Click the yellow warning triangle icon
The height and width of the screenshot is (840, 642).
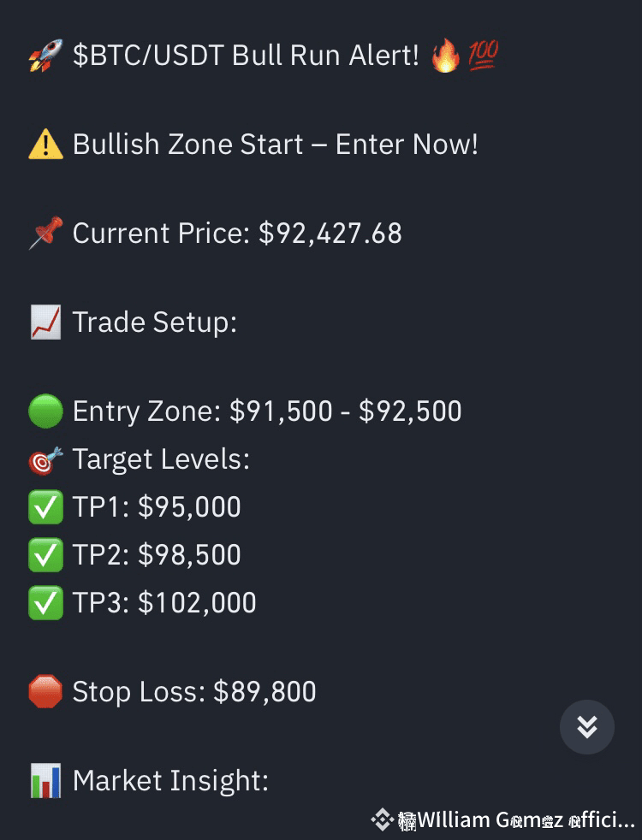(45, 145)
